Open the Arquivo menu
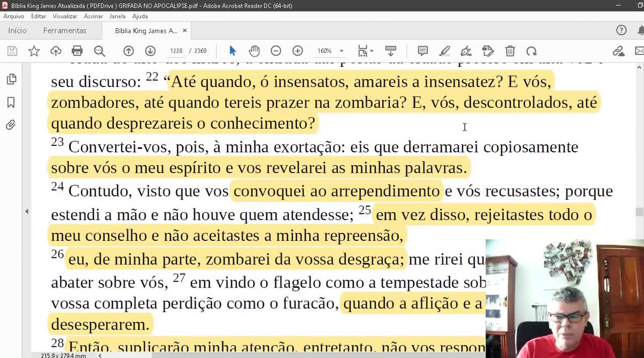Image resolution: width=644 pixels, height=358 pixels. (x=14, y=16)
